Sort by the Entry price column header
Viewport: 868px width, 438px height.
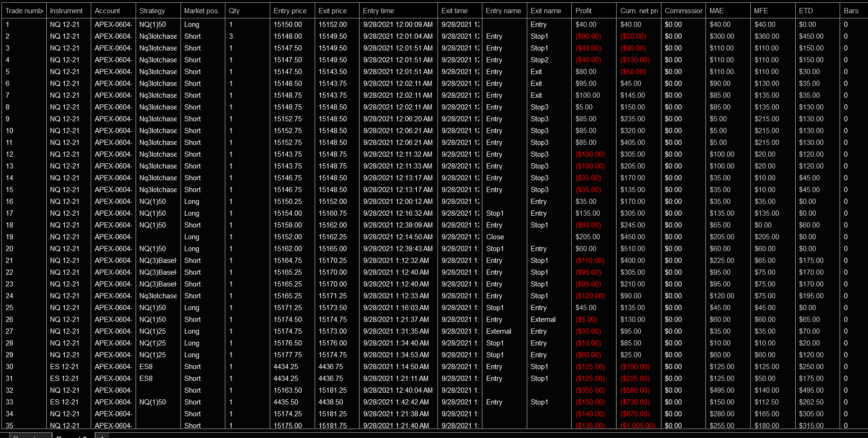[292, 10]
